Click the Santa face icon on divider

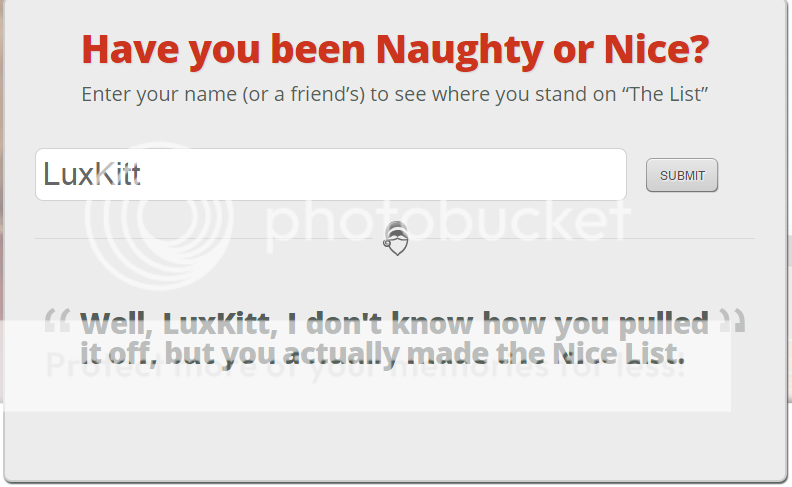396,238
